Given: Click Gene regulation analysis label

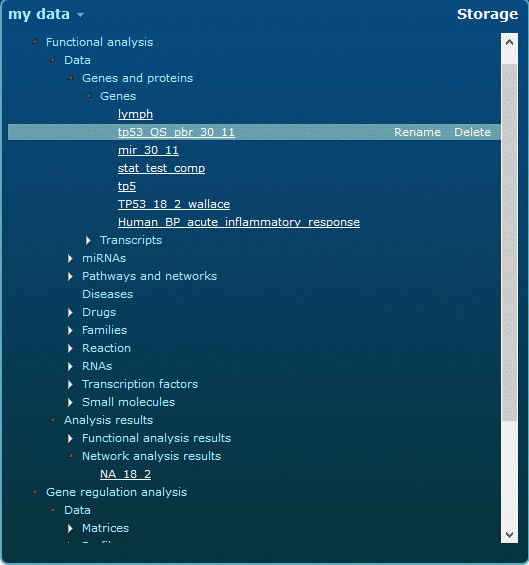Looking at the screenshot, I should (x=116, y=492).
